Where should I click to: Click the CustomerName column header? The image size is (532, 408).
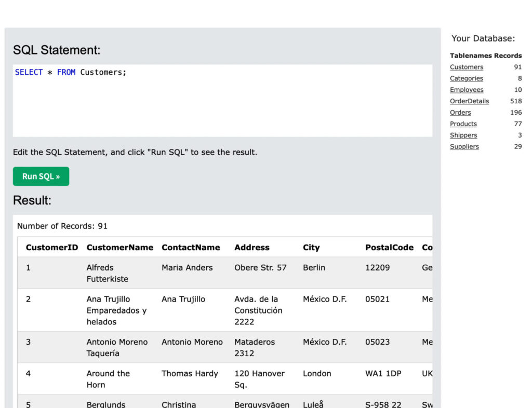point(119,248)
